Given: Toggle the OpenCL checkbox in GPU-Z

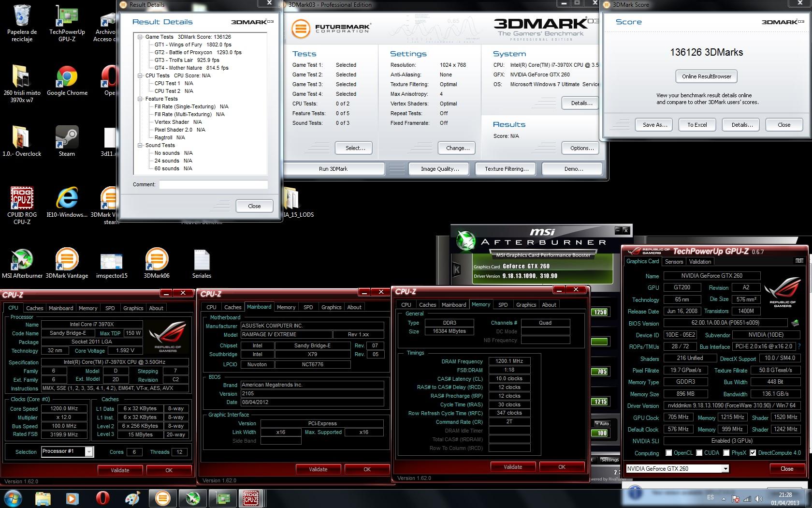Looking at the screenshot, I should (668, 453).
